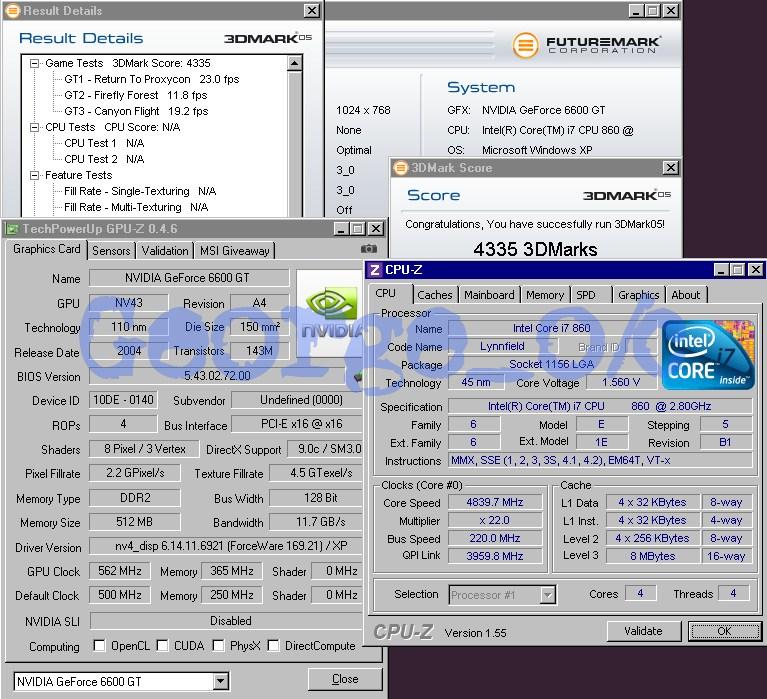Select GT2 - Firefly Forest row
The height and width of the screenshot is (699, 767).
(x=135, y=95)
